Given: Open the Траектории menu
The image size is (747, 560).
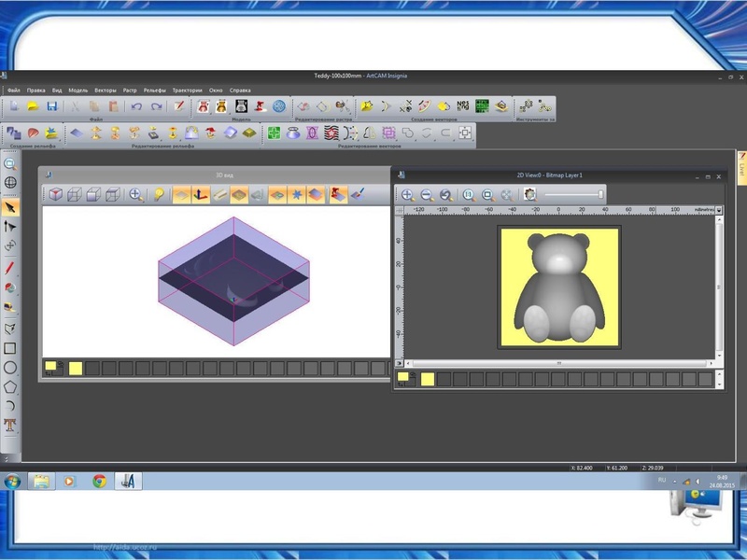Looking at the screenshot, I should coord(187,90).
